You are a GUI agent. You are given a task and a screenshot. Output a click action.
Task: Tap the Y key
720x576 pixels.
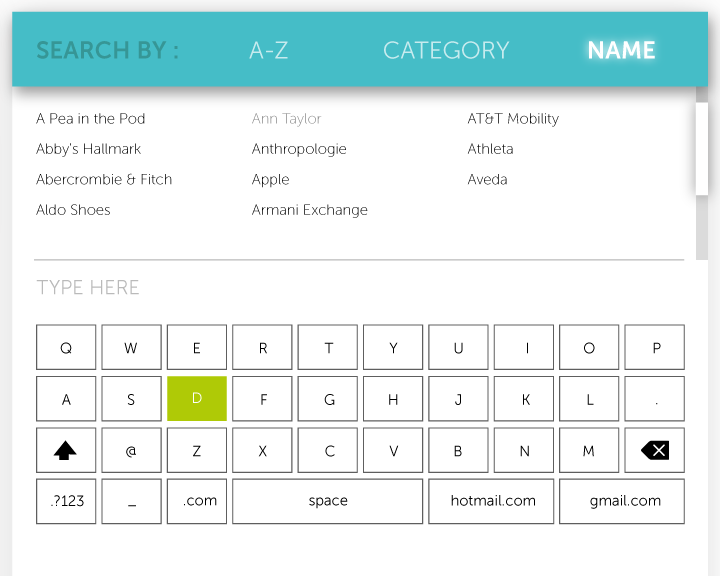click(393, 347)
